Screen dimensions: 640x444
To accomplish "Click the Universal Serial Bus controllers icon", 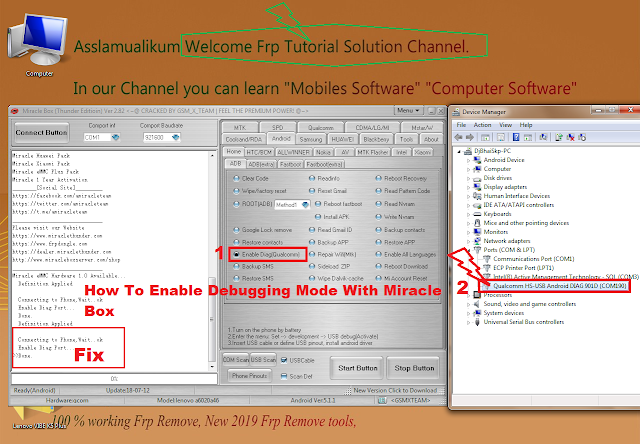I will coord(477,322).
